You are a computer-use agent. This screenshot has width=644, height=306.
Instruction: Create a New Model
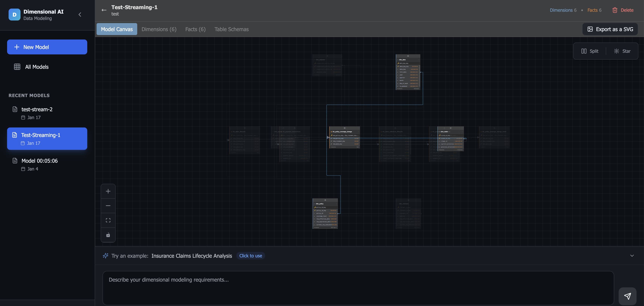point(47,47)
